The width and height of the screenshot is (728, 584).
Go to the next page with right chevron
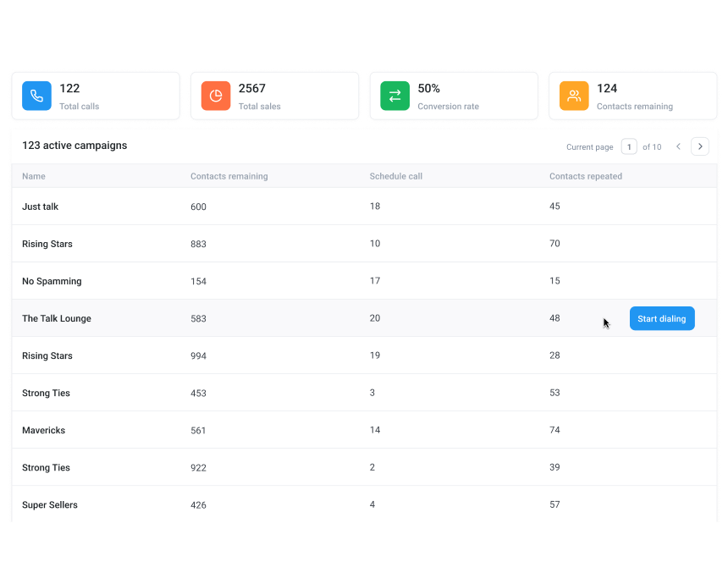700,146
